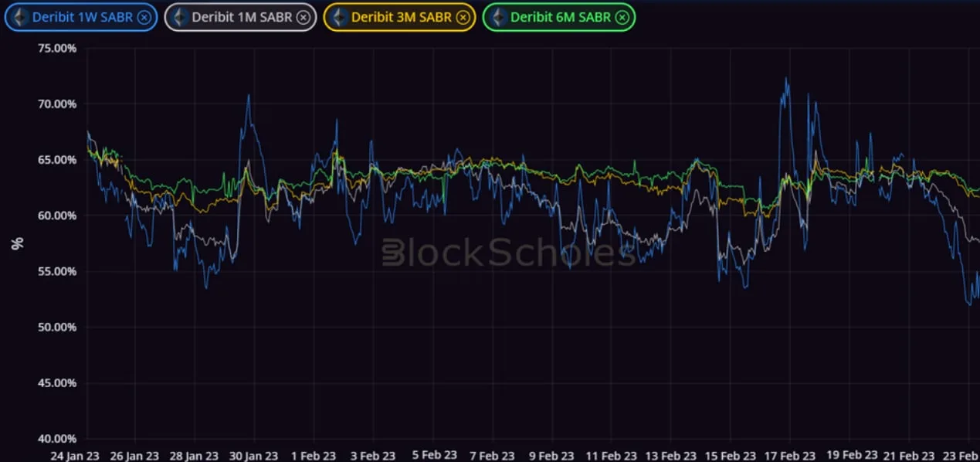Image resolution: width=980 pixels, height=462 pixels.
Task: Remove the Deribit 1W SABR series
Action: pyautogui.click(x=144, y=17)
